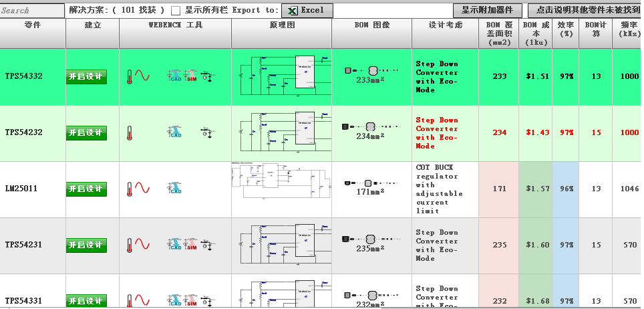This screenshot has height=309, width=644.
Task: Click CAD export icon in TPS54231 row
Action: [174, 244]
